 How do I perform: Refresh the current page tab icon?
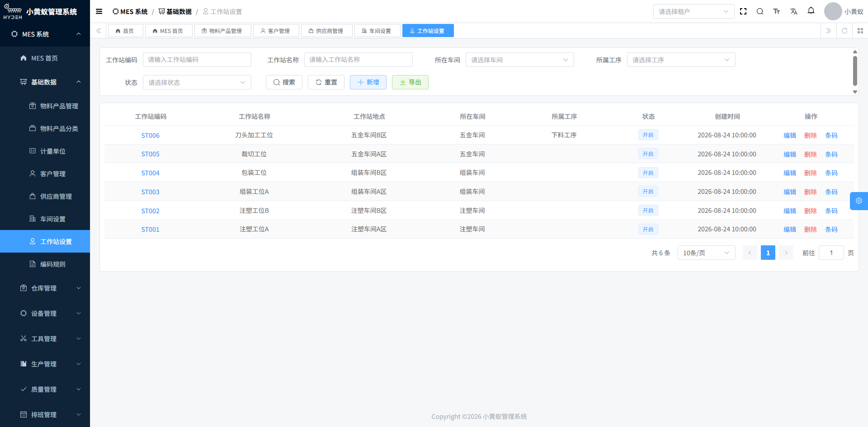click(844, 31)
